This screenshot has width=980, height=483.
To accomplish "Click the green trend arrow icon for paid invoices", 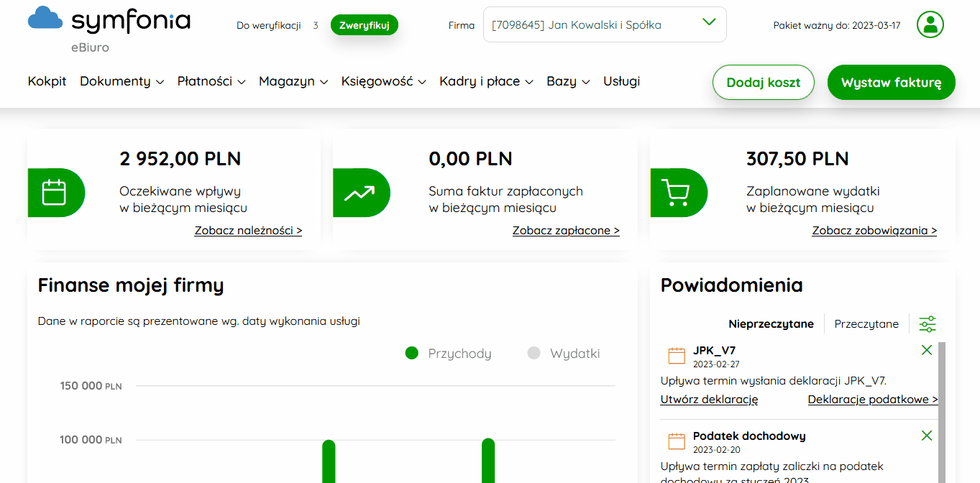I will 361,193.
